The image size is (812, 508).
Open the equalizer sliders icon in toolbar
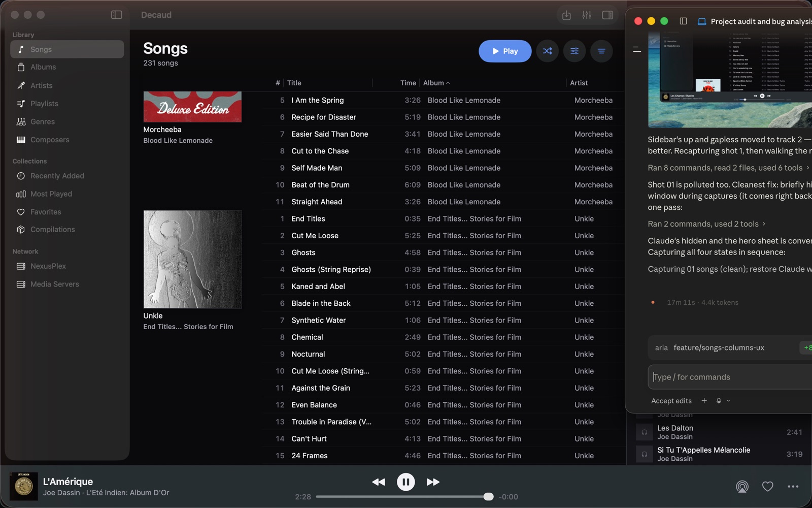[587, 15]
